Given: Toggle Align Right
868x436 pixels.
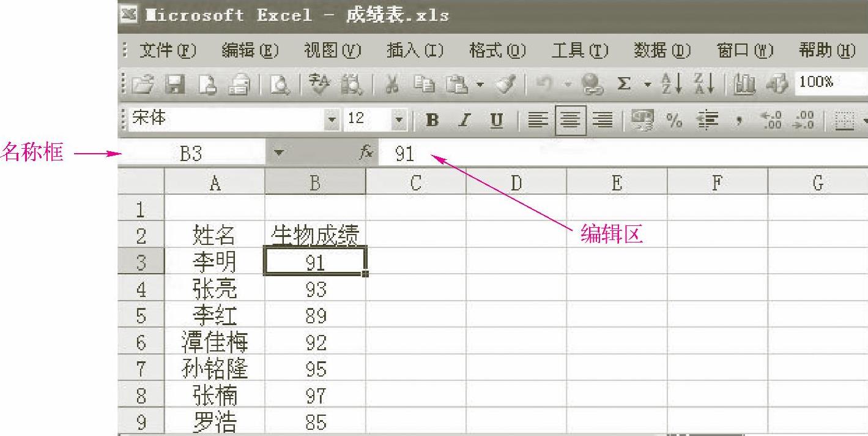Looking at the screenshot, I should (603, 119).
